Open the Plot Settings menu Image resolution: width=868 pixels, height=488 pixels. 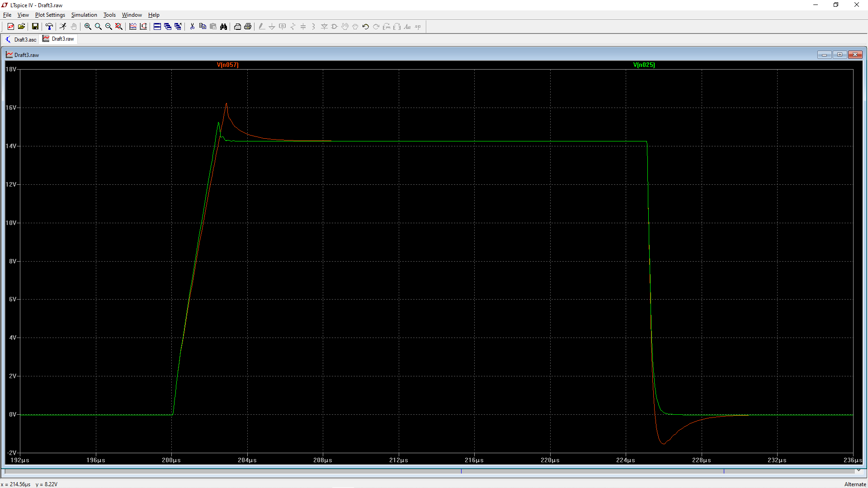point(50,15)
